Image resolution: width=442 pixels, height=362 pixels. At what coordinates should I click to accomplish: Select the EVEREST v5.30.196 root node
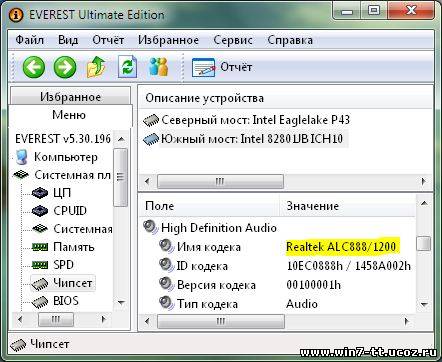pos(63,139)
